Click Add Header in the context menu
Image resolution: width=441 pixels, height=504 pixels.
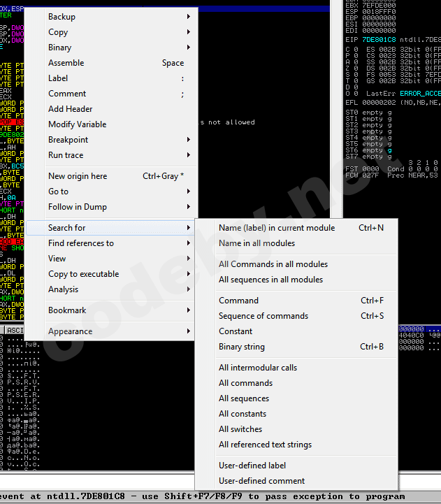click(x=70, y=109)
